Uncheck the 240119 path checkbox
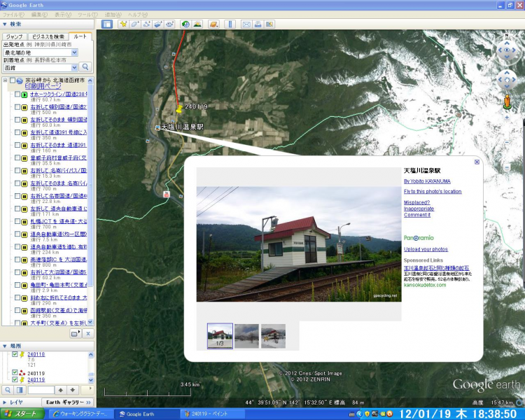The height and width of the screenshot is (420, 525). coord(15,372)
